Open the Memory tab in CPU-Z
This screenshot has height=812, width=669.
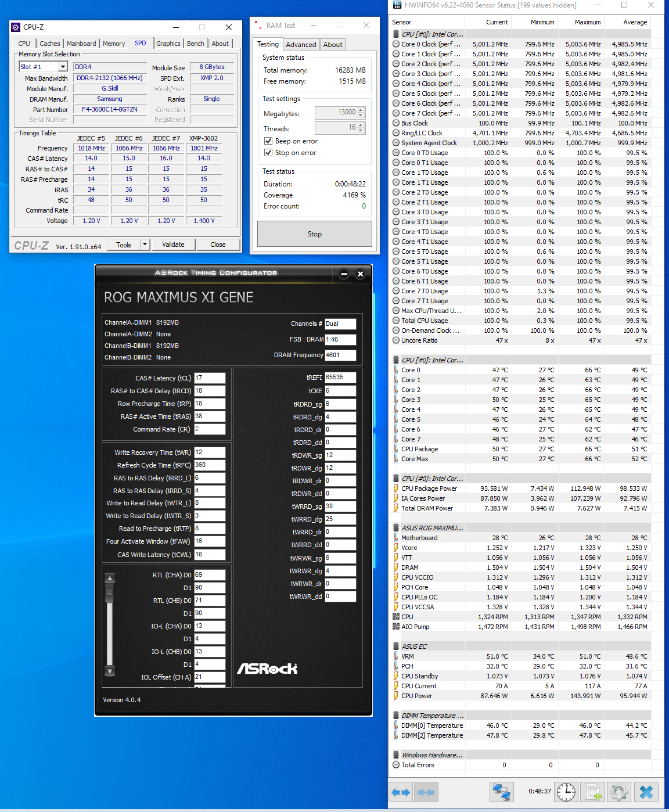pos(114,44)
